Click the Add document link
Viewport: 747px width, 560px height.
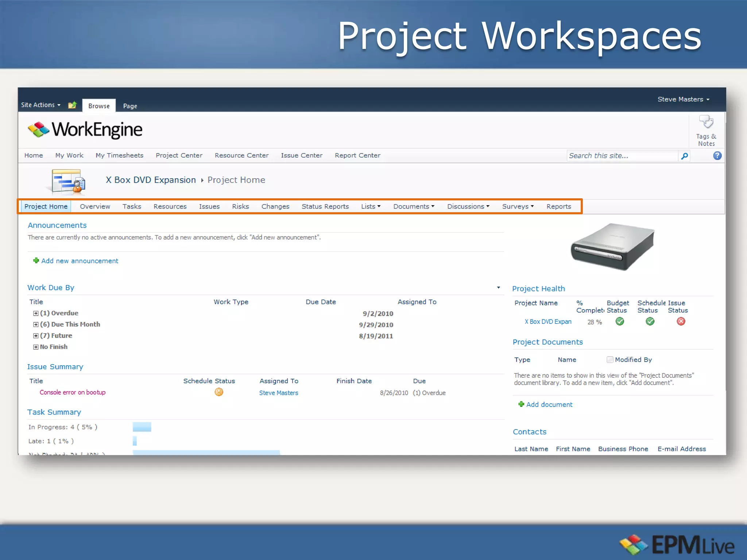[549, 404]
